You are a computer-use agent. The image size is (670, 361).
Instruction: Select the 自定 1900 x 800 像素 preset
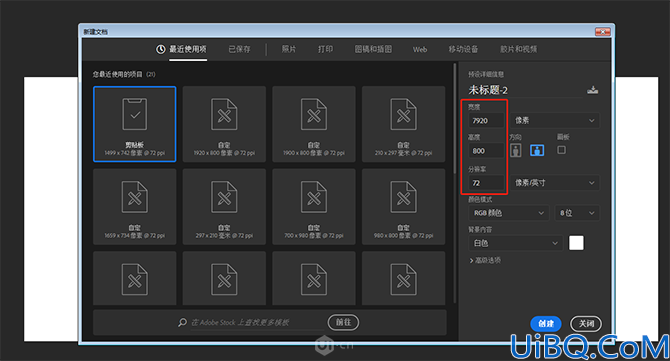pyautogui.click(x=314, y=124)
